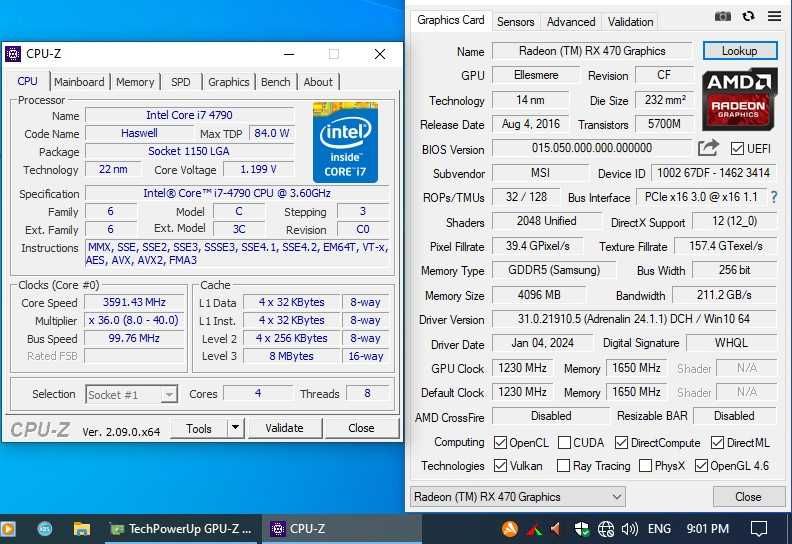This screenshot has width=792, height=544.
Task: Switch to CPU tab in CPU-Z
Action: (x=27, y=81)
